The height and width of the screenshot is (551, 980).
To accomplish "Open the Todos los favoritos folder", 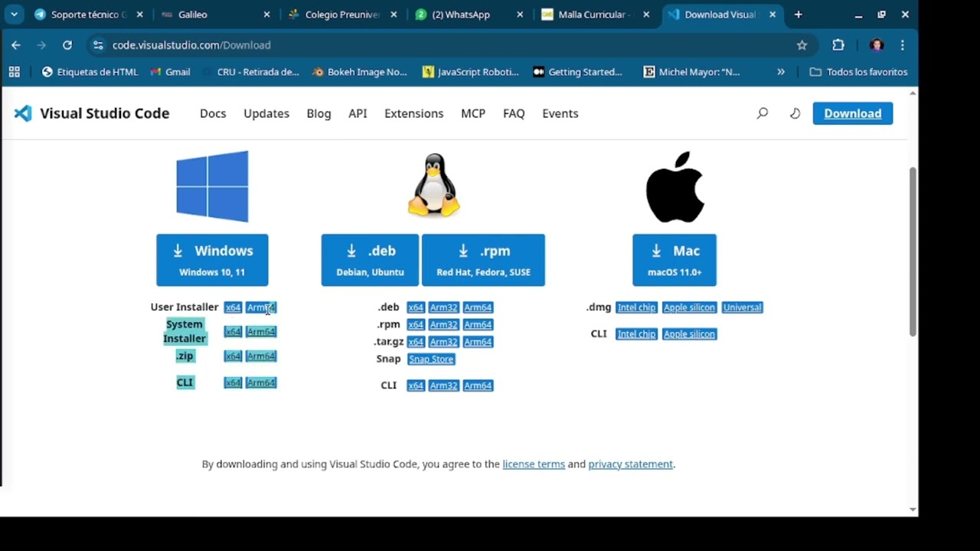I will [858, 72].
